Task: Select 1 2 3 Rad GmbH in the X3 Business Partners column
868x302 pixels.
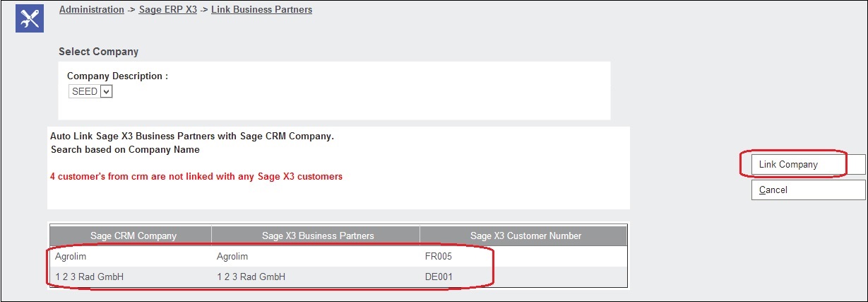Action: (251, 277)
